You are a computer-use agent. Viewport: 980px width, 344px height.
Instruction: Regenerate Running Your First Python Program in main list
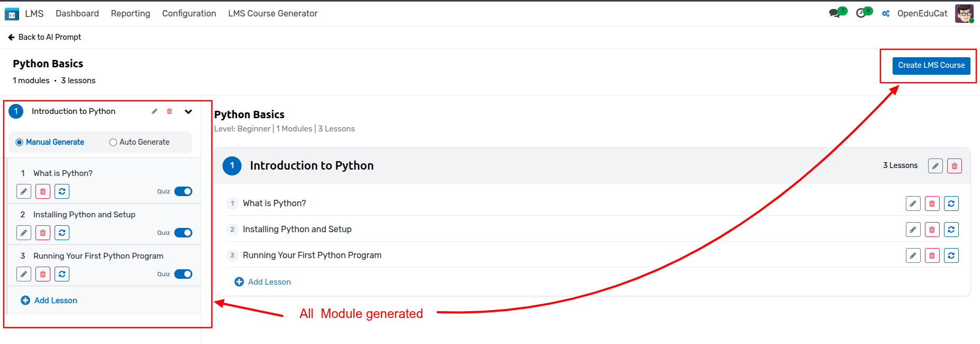(x=951, y=255)
